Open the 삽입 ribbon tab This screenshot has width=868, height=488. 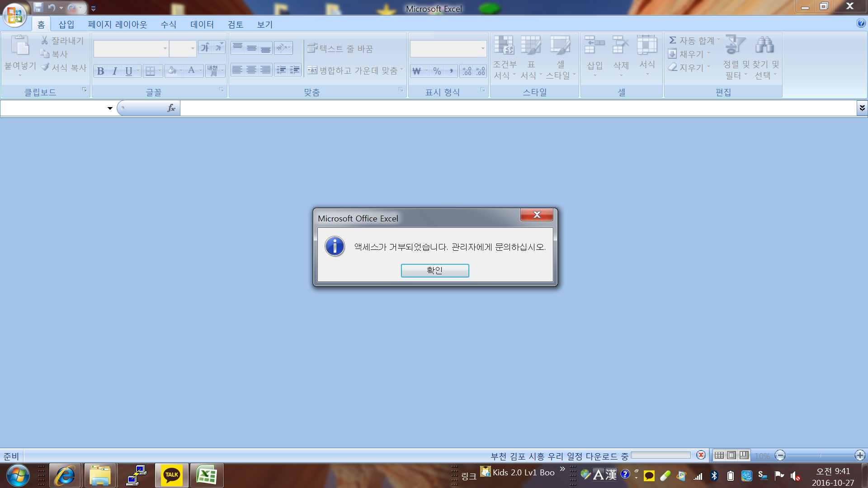pyautogui.click(x=66, y=24)
